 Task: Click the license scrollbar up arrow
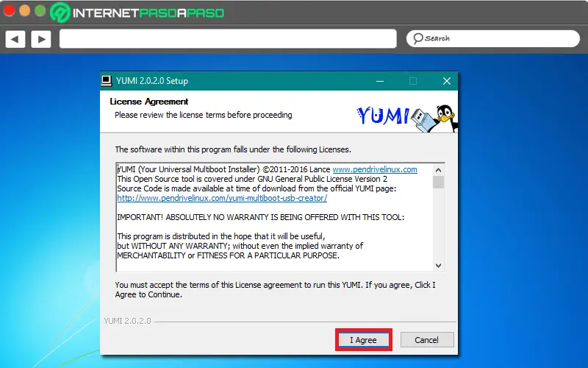coord(438,170)
